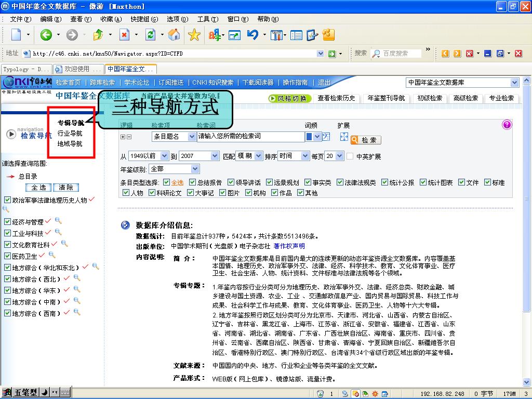Click the stop loading red X icon

pyautogui.click(x=125, y=35)
